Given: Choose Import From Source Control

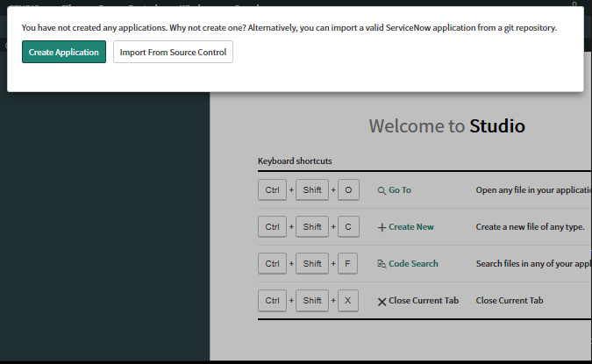Looking at the screenshot, I should (173, 52).
